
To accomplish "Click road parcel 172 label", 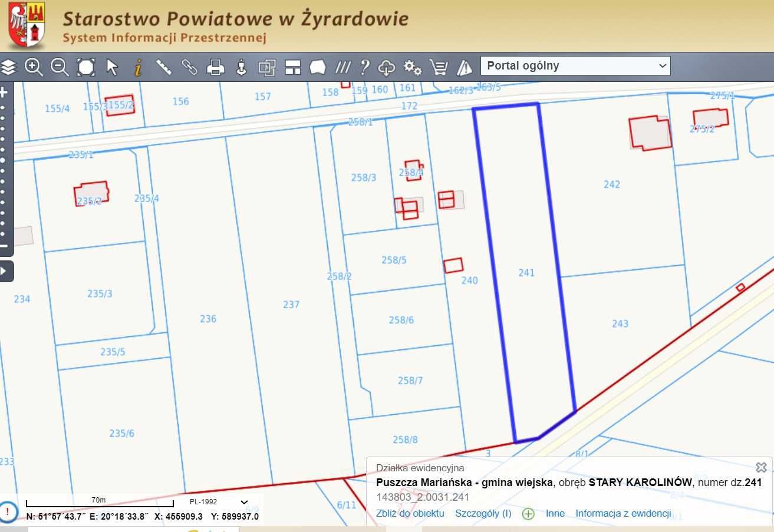I will coord(409,106).
